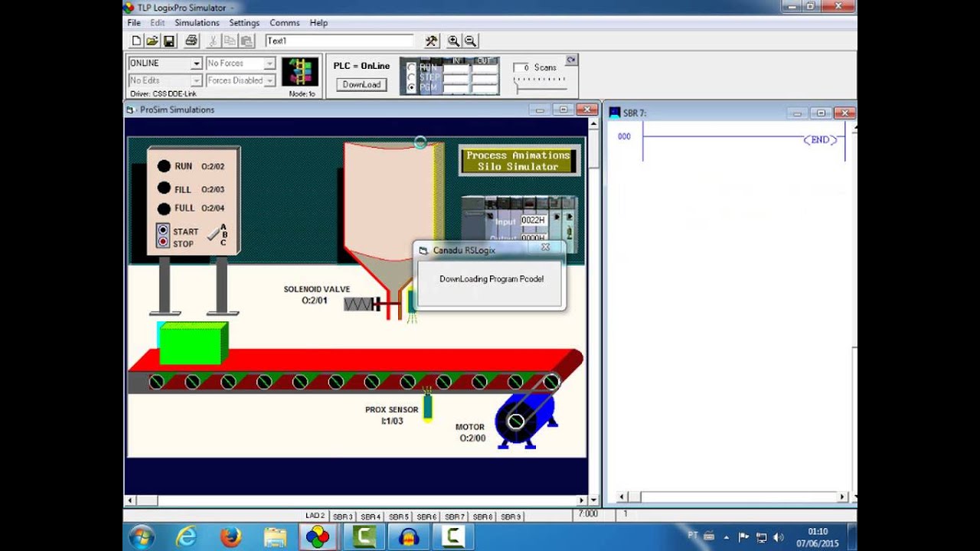
Task: Switch to the SBR 6 tab
Action: 426,517
